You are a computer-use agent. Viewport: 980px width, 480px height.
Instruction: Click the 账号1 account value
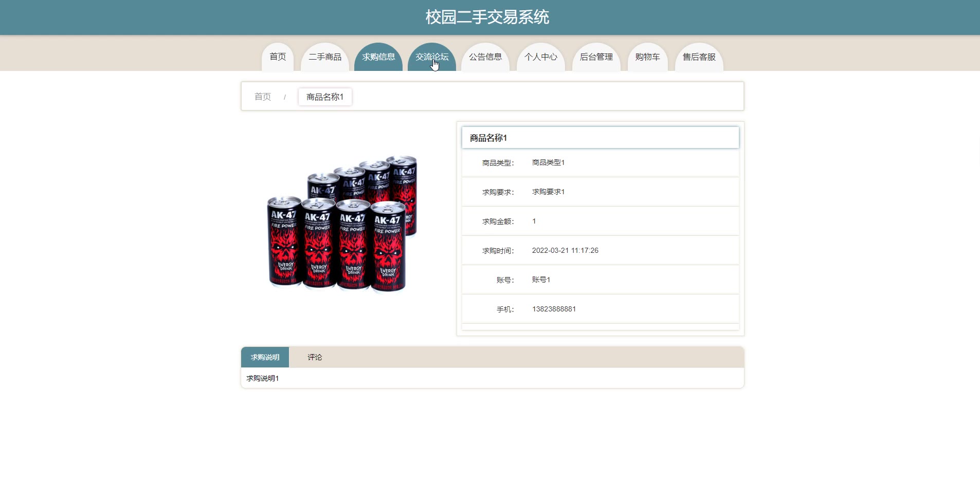point(541,280)
